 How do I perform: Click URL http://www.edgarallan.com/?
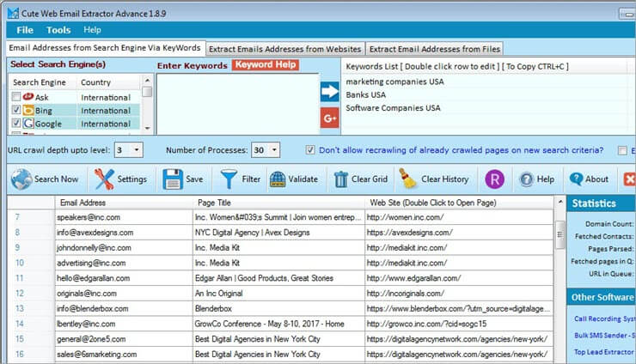(x=413, y=278)
